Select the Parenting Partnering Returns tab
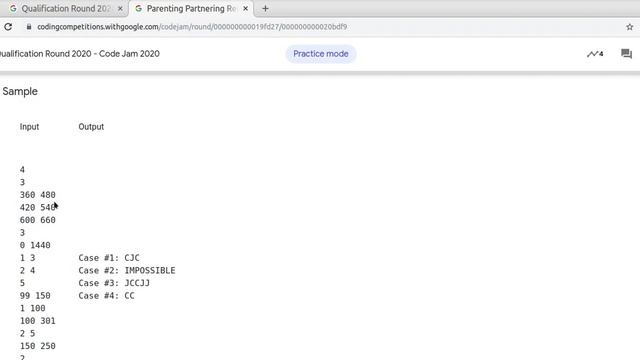 191,9
